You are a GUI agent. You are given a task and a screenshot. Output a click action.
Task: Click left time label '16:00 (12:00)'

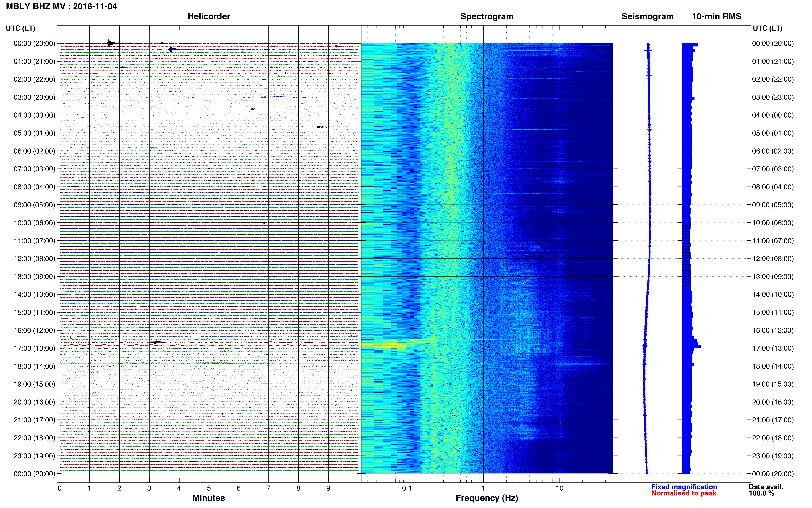(x=34, y=330)
